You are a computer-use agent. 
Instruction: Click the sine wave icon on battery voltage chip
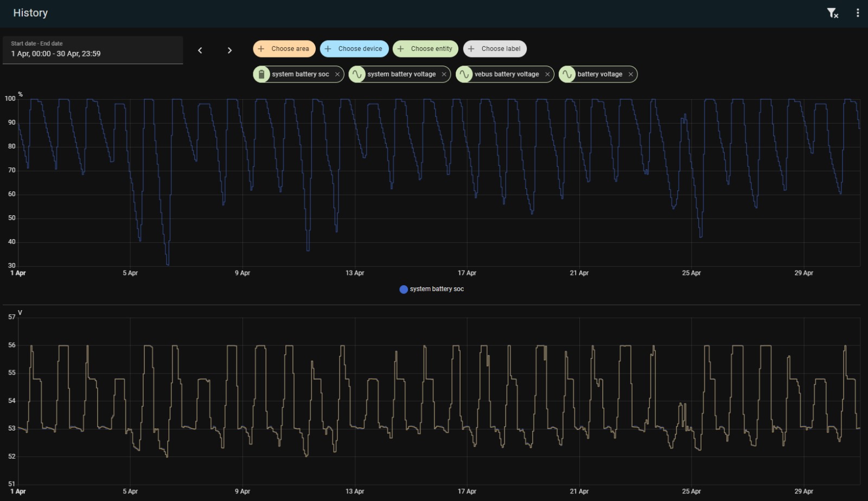coord(567,74)
